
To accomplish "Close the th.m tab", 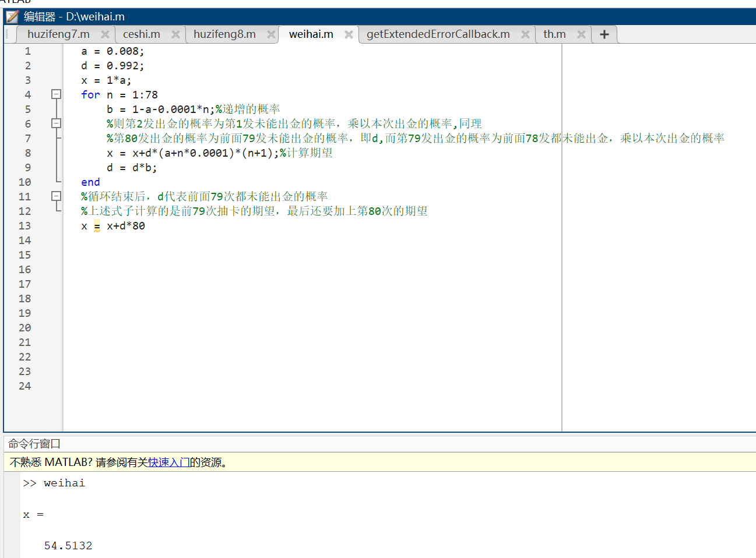I will [581, 34].
